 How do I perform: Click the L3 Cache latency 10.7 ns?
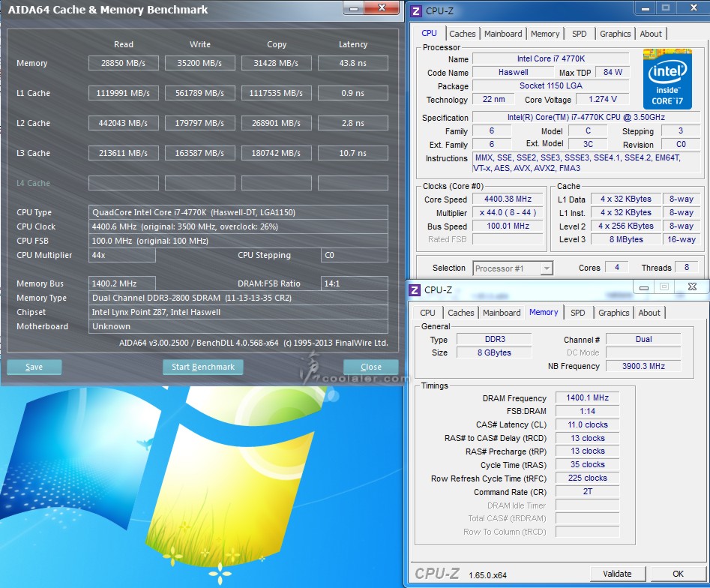(352, 153)
